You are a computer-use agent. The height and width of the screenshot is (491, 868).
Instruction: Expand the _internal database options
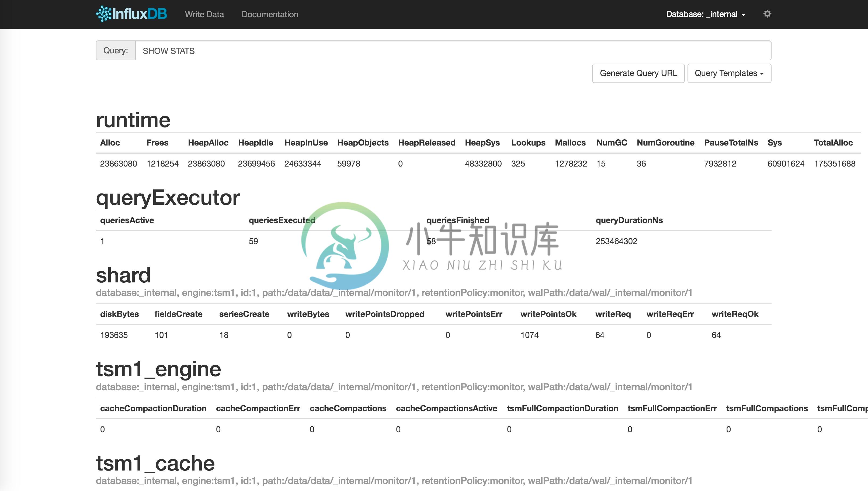706,14
